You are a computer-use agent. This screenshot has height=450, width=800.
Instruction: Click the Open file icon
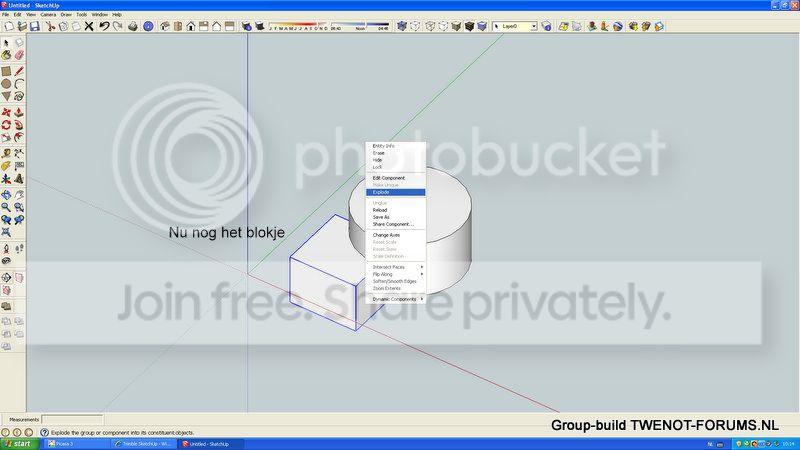22,26
